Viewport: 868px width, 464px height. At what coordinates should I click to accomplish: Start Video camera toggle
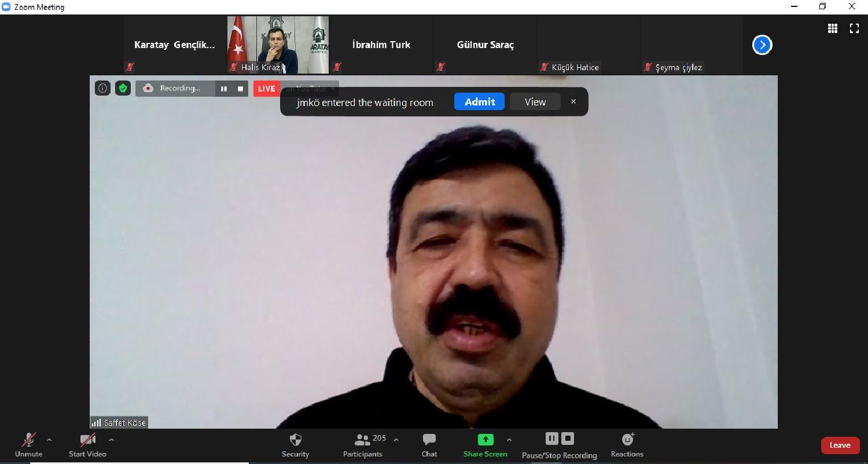pos(87,445)
